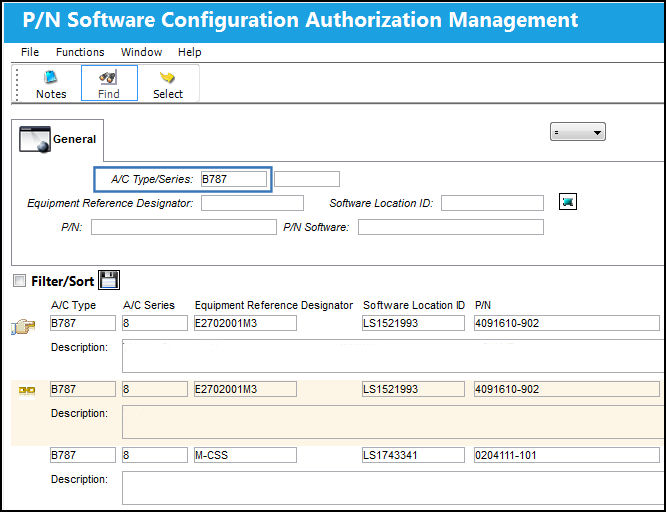Click the Software Location ID column header
Image resolution: width=666 pixels, height=512 pixels.
[x=414, y=305]
